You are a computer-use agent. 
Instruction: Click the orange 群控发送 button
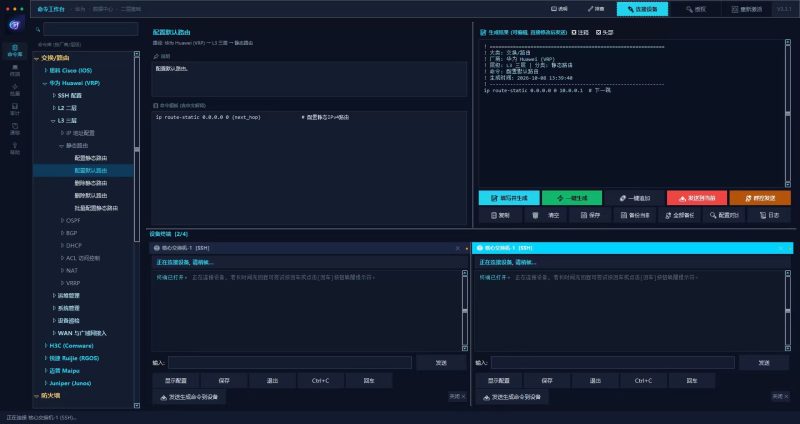coord(760,198)
